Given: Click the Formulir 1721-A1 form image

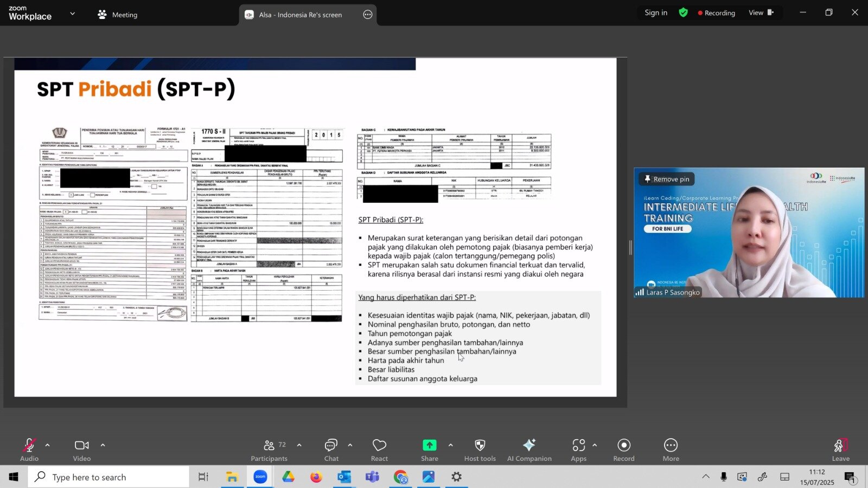Looking at the screenshot, I should tap(113, 224).
